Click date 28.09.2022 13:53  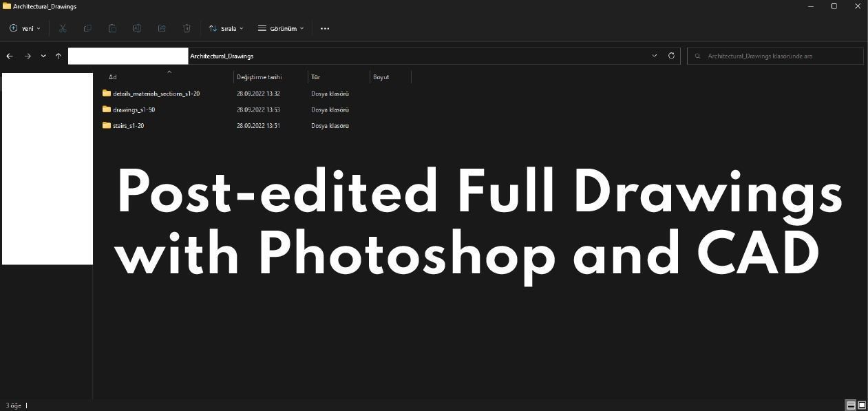(258, 109)
